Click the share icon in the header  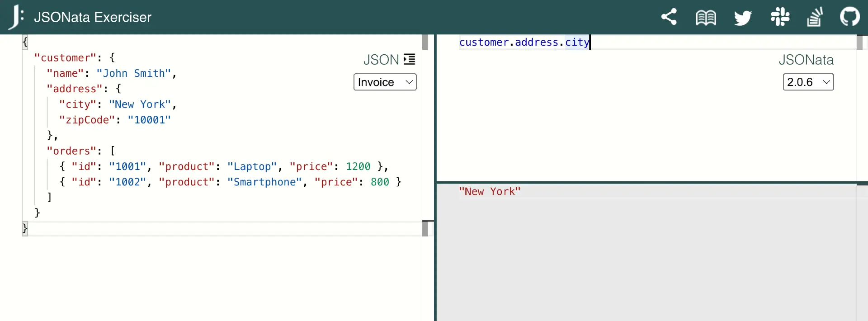click(x=669, y=17)
